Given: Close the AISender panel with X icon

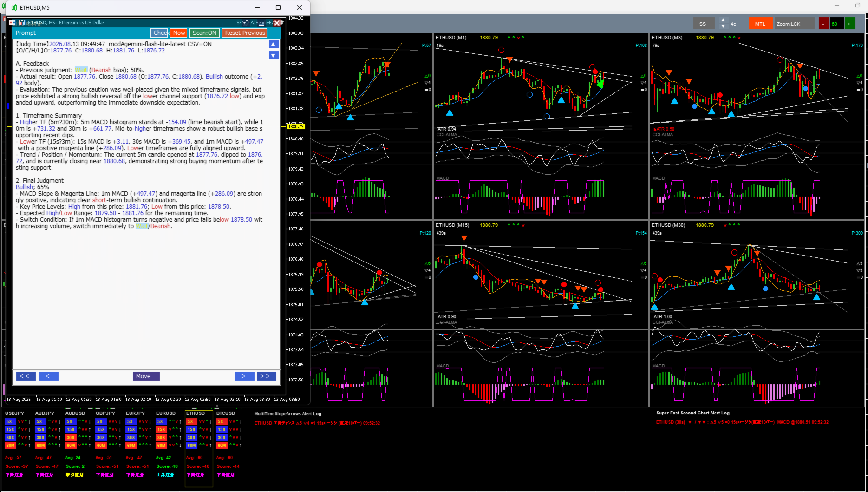Looking at the screenshot, I should coord(277,23).
